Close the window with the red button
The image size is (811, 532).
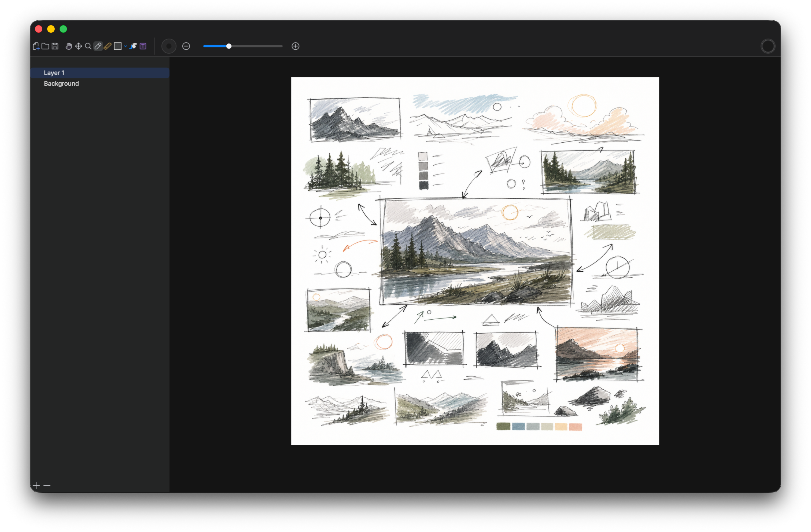[x=39, y=29]
